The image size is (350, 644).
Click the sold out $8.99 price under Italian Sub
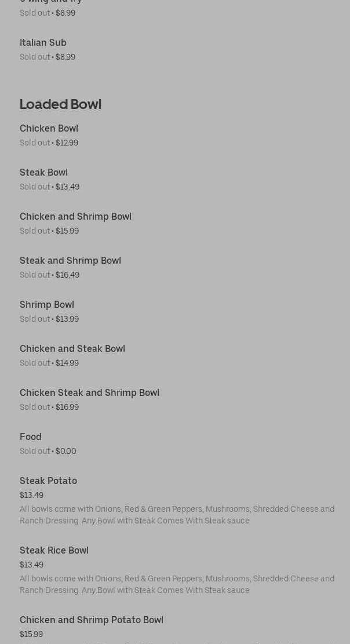[48, 57]
